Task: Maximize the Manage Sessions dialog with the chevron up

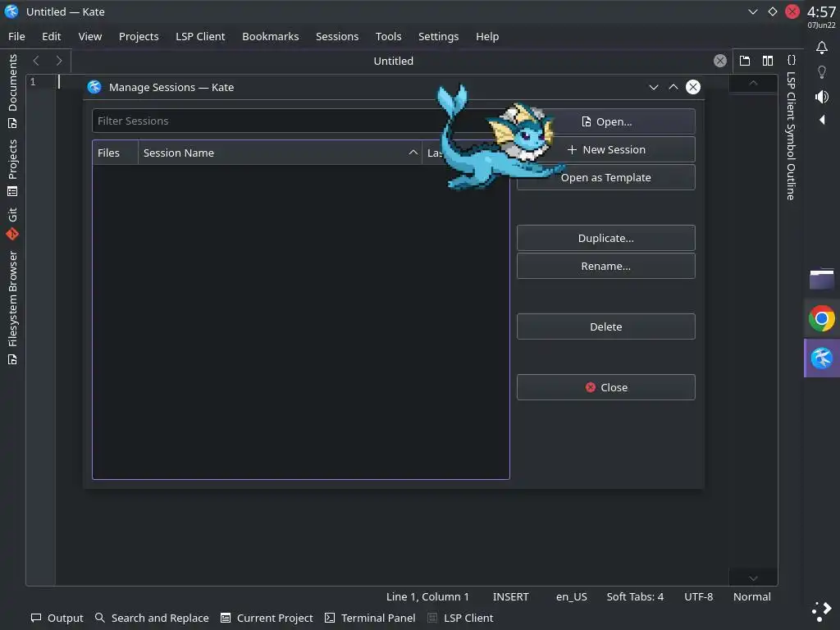Action: point(673,87)
